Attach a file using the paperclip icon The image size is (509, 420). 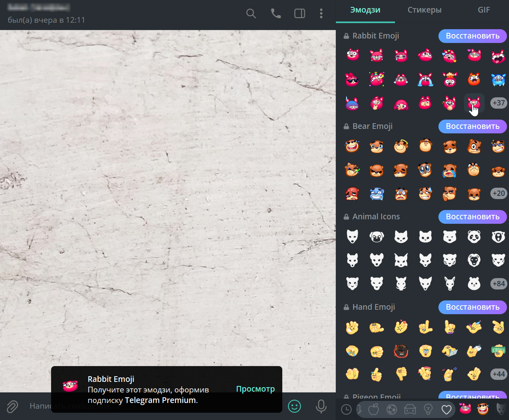(13, 406)
